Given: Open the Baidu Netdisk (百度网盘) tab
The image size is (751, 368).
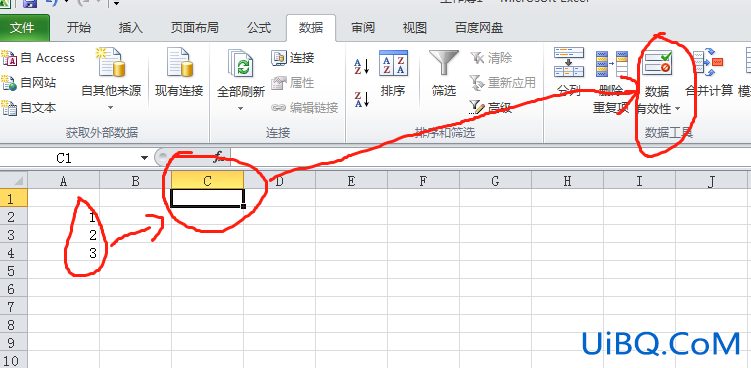Looking at the screenshot, I should (479, 28).
